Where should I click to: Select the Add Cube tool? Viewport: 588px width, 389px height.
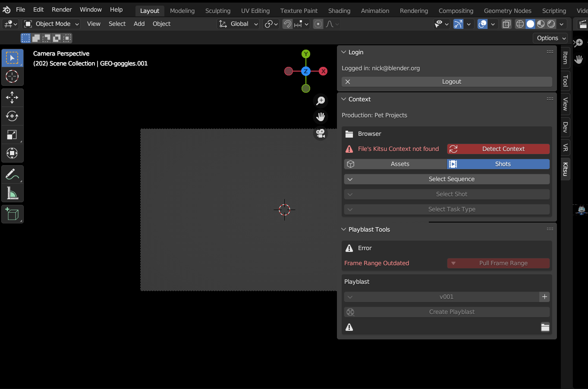click(x=12, y=214)
